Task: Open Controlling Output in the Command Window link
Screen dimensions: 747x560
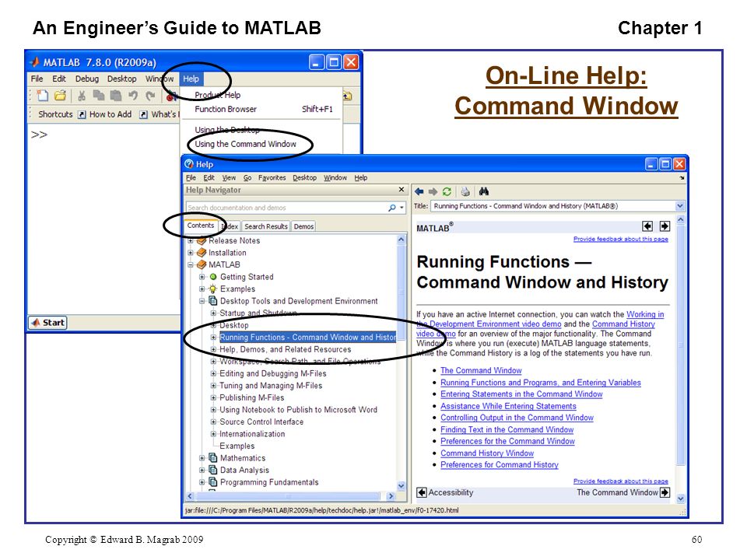Action: click(517, 418)
